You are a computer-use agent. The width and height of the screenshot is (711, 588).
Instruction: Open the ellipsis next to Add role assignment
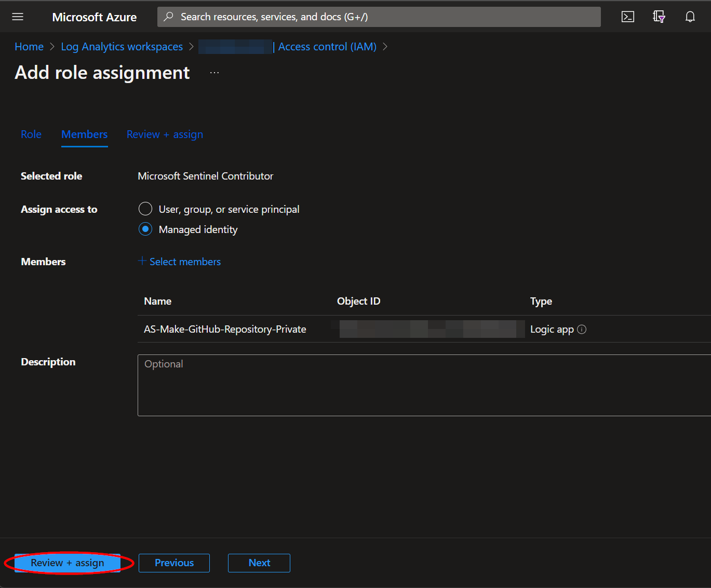tap(214, 73)
